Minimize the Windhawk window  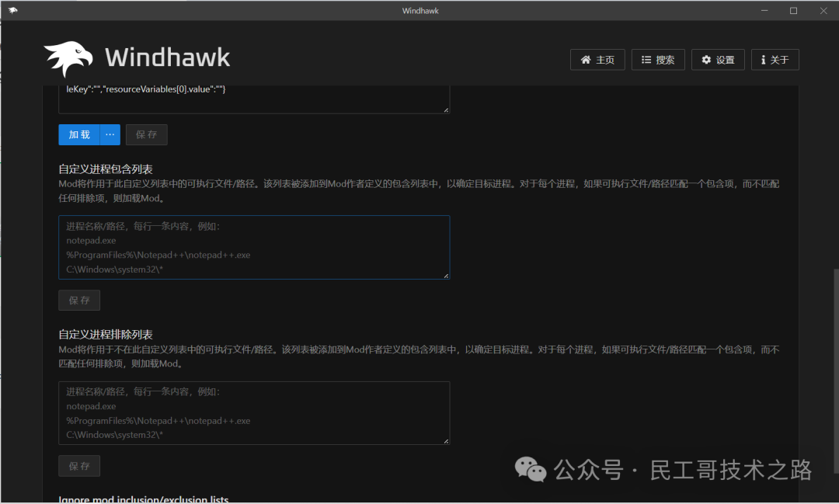(764, 11)
